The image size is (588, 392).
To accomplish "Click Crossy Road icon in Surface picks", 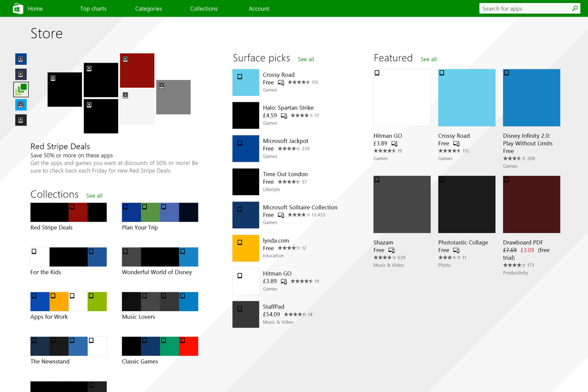I will tap(245, 82).
